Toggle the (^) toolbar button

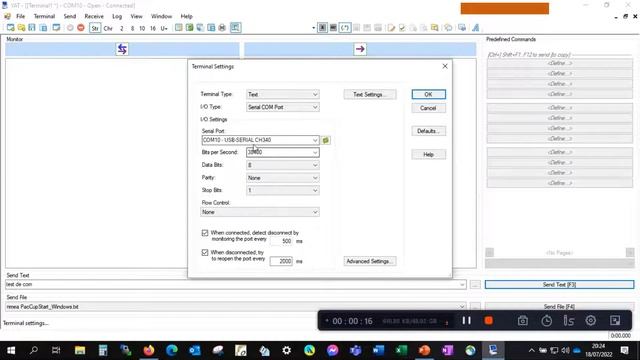click(345, 28)
